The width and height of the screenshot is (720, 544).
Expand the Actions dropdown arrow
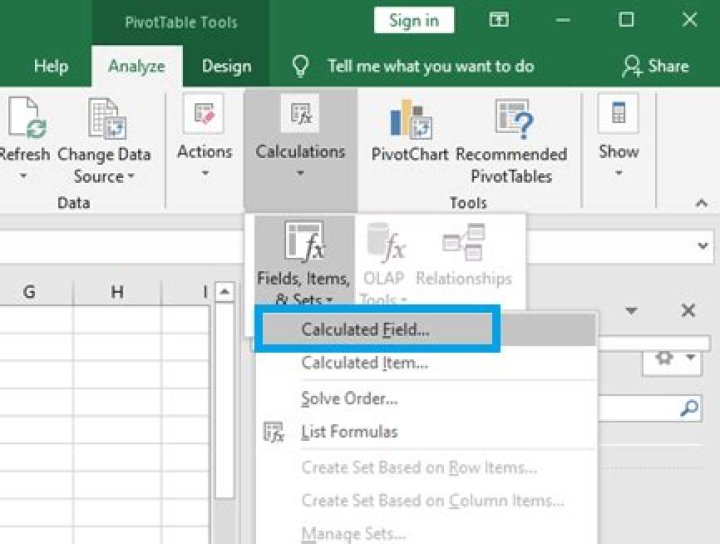(205, 173)
